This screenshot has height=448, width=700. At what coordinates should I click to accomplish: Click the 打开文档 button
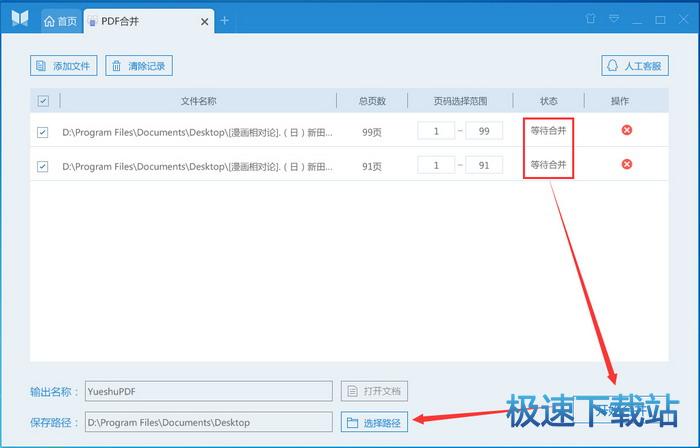pyautogui.click(x=374, y=391)
